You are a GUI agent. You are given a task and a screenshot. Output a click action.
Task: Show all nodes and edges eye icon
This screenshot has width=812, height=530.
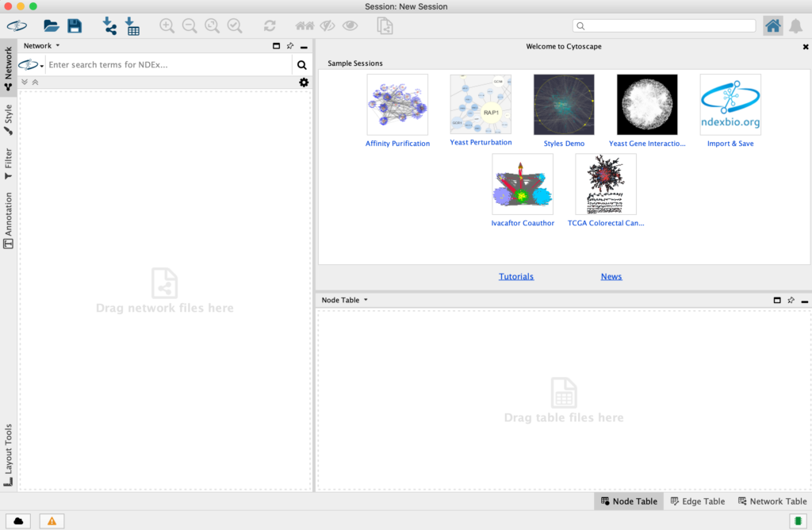pyautogui.click(x=350, y=25)
